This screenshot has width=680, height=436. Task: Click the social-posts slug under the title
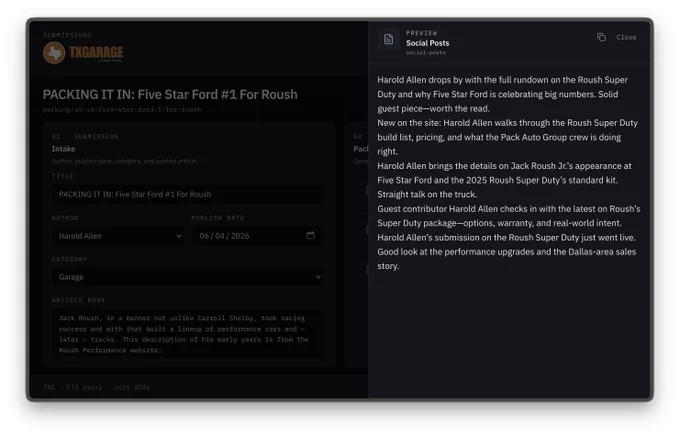point(425,53)
